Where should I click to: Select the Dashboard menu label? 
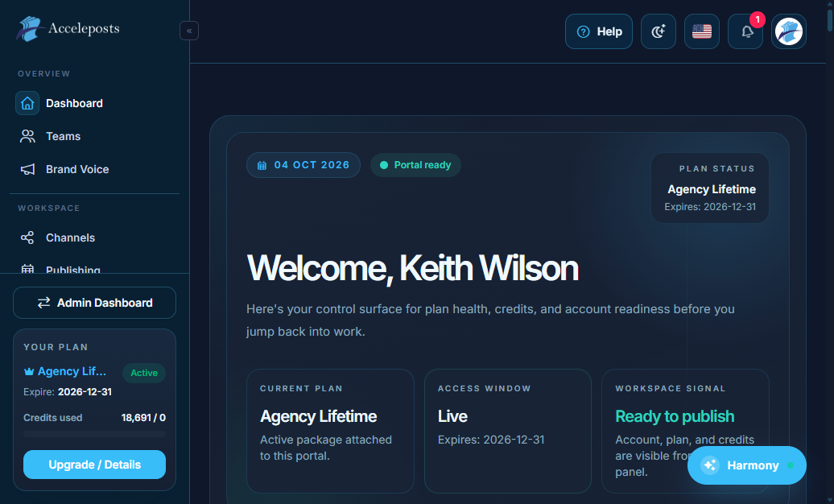[x=74, y=103]
